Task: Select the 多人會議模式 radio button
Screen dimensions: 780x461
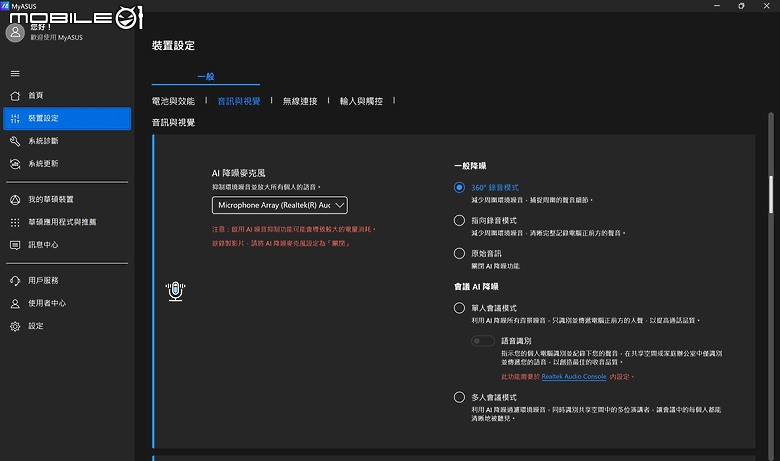Action: click(459, 397)
